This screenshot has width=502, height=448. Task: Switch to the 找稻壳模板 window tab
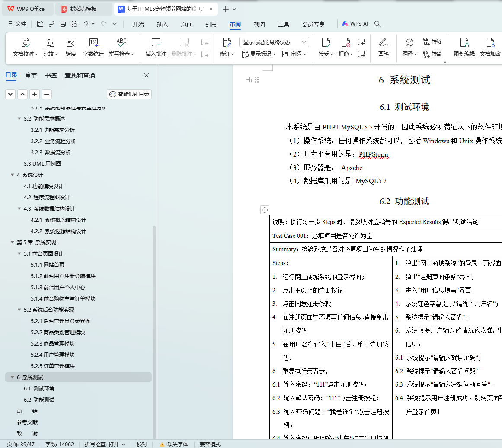83,9
